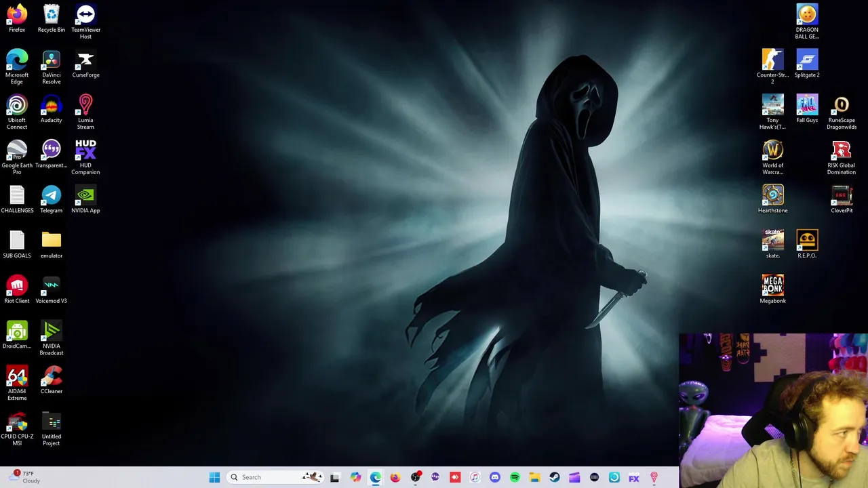Open Copilot from the taskbar
The image size is (868, 488).
pyautogui.click(x=355, y=477)
